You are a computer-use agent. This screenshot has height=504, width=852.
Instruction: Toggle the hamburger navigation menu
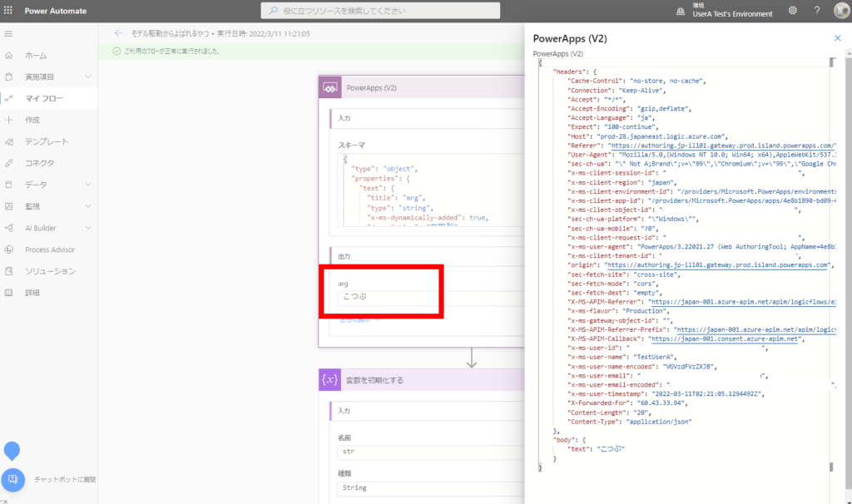click(8, 33)
